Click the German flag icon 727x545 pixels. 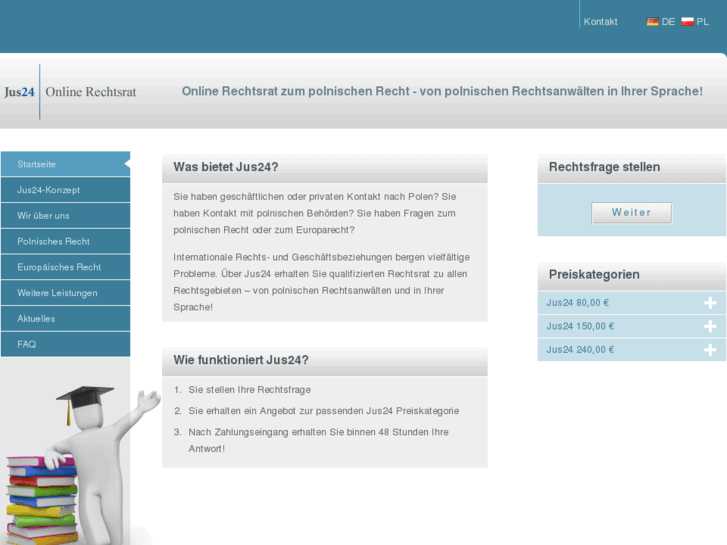(652, 22)
